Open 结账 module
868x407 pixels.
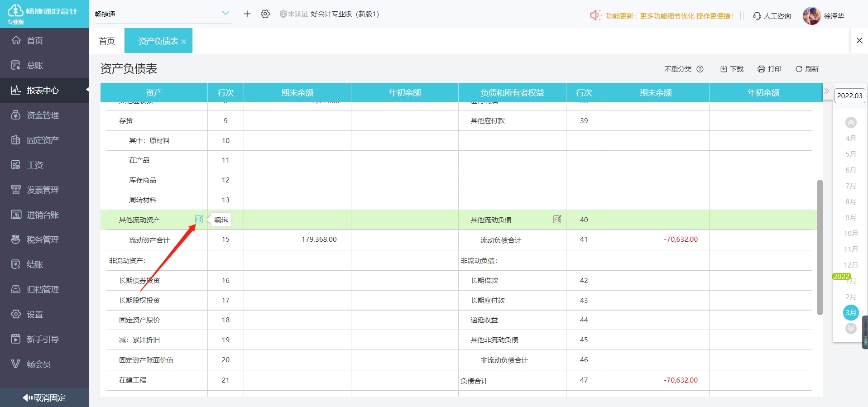coord(44,264)
